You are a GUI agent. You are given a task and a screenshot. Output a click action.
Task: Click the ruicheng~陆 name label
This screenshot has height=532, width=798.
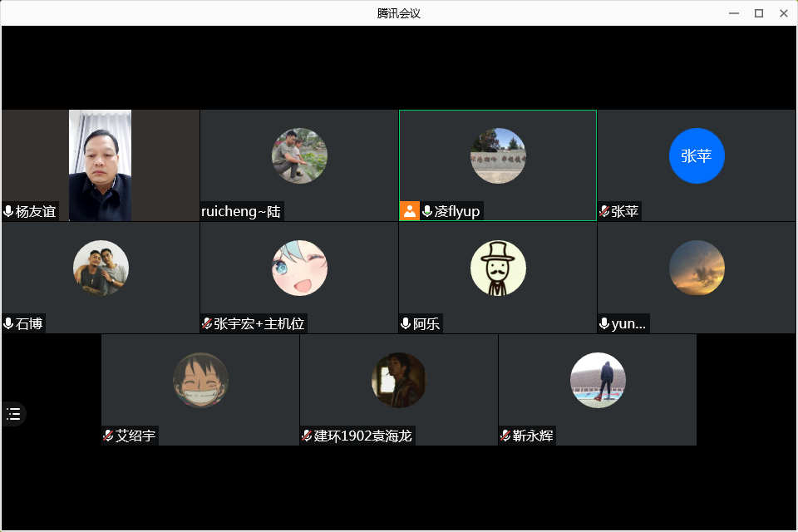[x=241, y=211]
